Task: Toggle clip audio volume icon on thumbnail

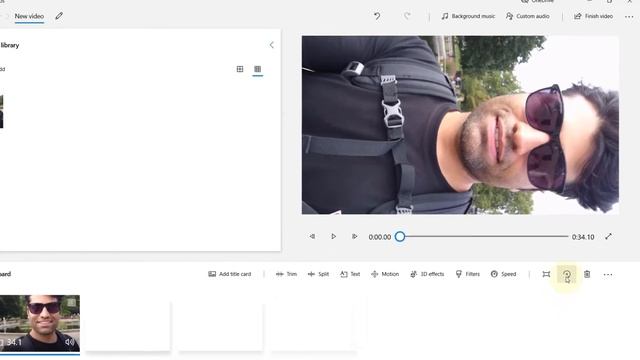Action: point(70,342)
